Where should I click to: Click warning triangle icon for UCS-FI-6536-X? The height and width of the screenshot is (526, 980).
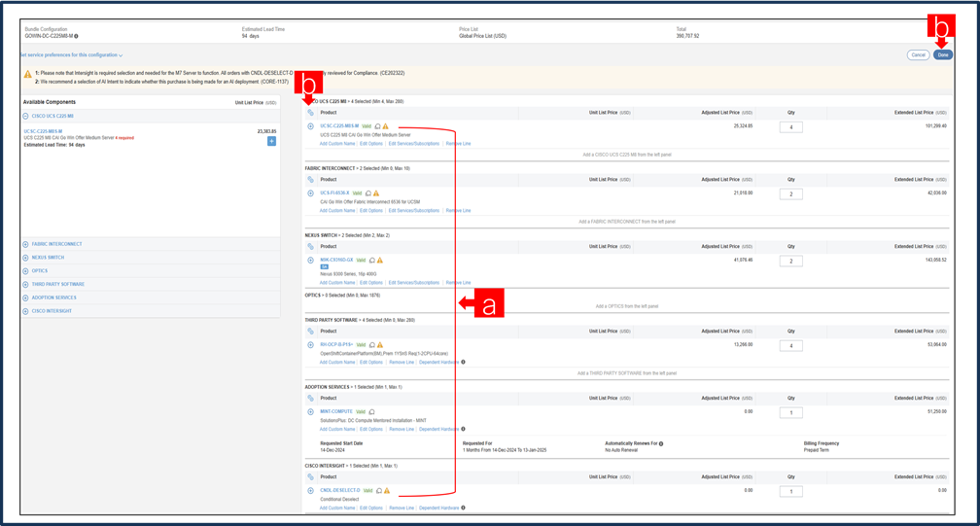click(x=376, y=193)
